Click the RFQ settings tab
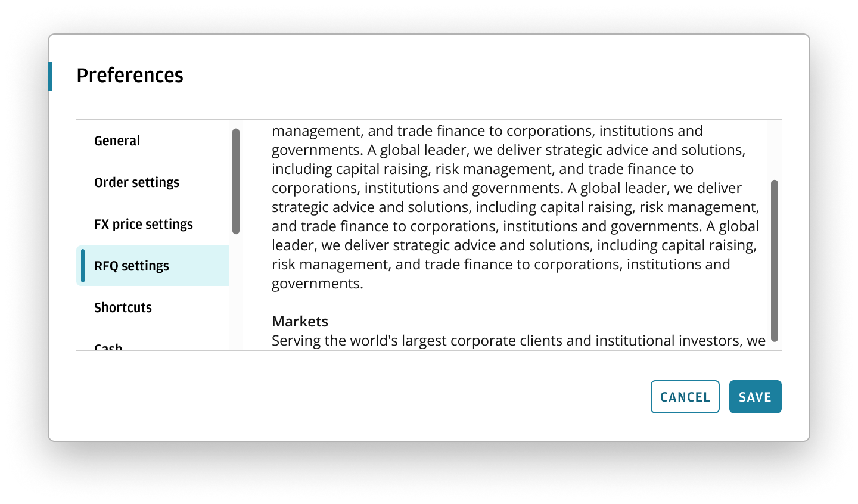The height and width of the screenshot is (504, 858). point(132,266)
